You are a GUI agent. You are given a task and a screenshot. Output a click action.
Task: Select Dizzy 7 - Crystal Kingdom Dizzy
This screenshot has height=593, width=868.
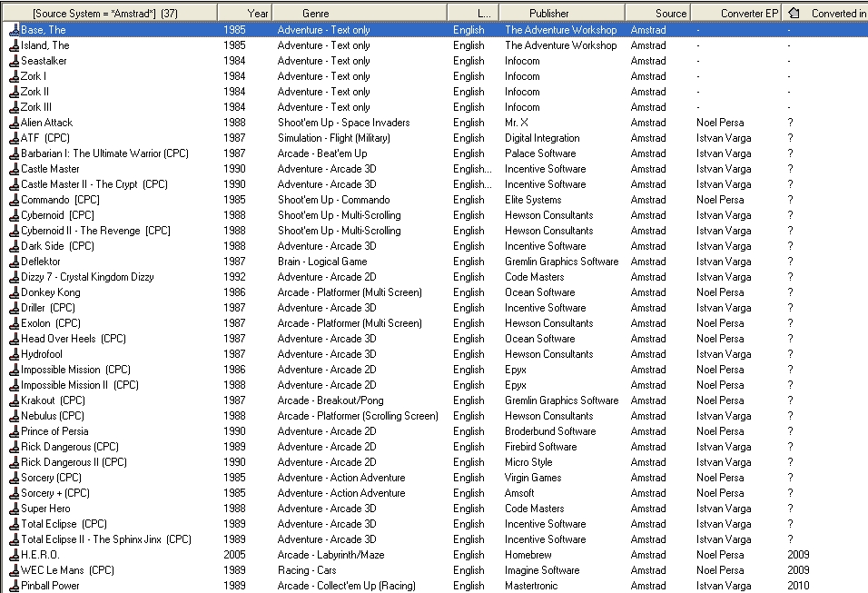pyautogui.click(x=87, y=277)
